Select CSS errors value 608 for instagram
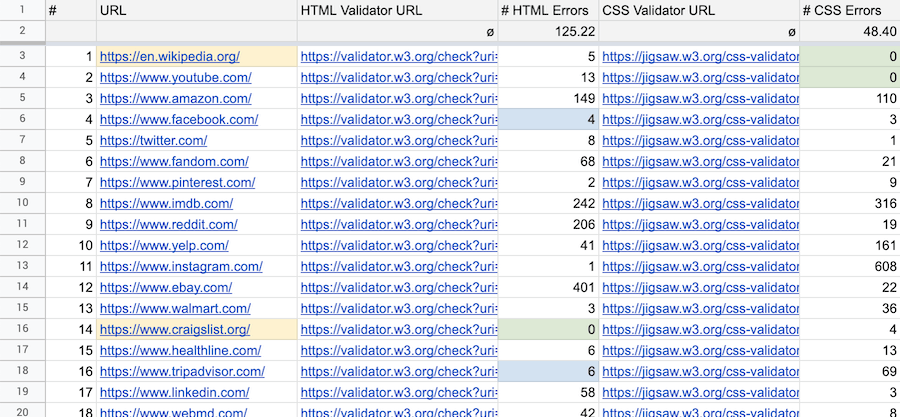900x417 pixels. point(850,267)
